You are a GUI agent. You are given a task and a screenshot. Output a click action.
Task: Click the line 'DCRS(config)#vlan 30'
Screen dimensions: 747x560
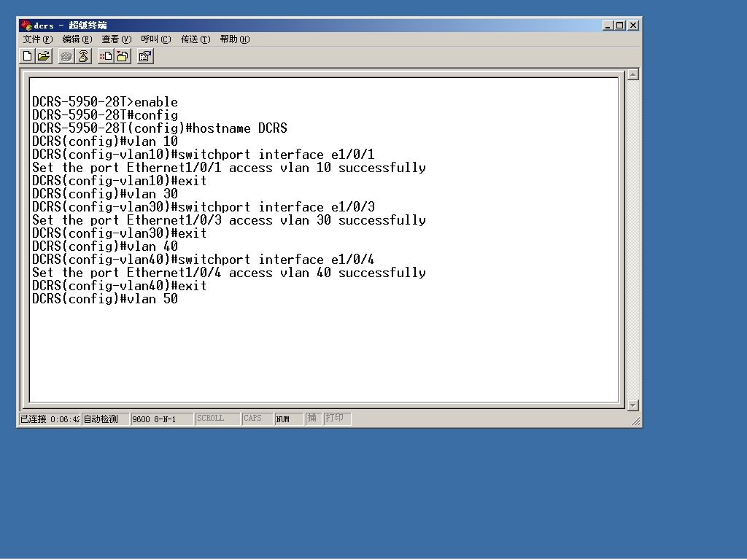tap(105, 194)
